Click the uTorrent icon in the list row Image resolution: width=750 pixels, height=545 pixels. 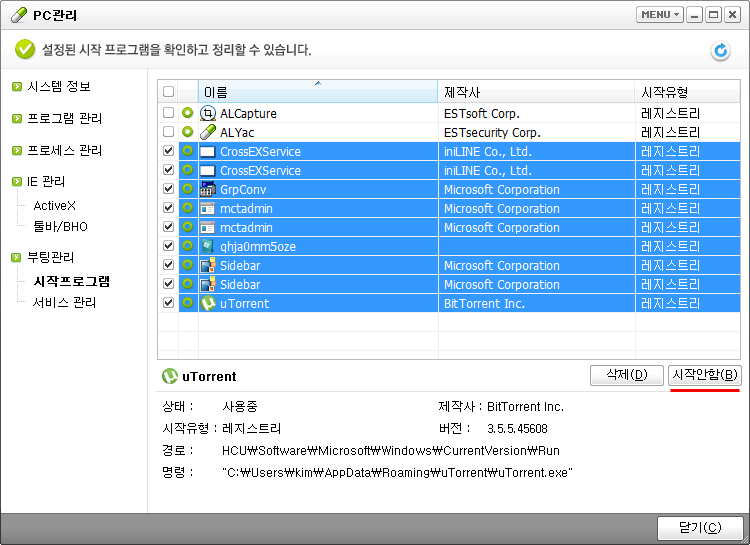(x=208, y=303)
